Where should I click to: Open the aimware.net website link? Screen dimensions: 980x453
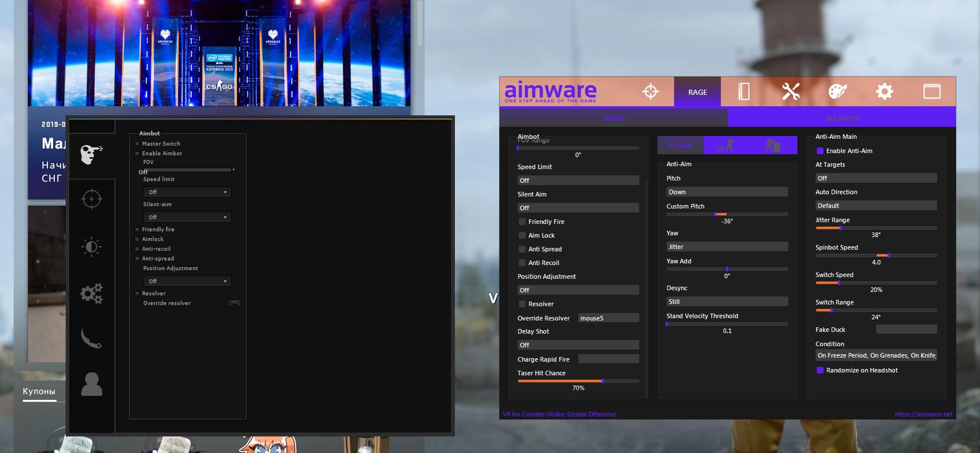[x=923, y=414]
